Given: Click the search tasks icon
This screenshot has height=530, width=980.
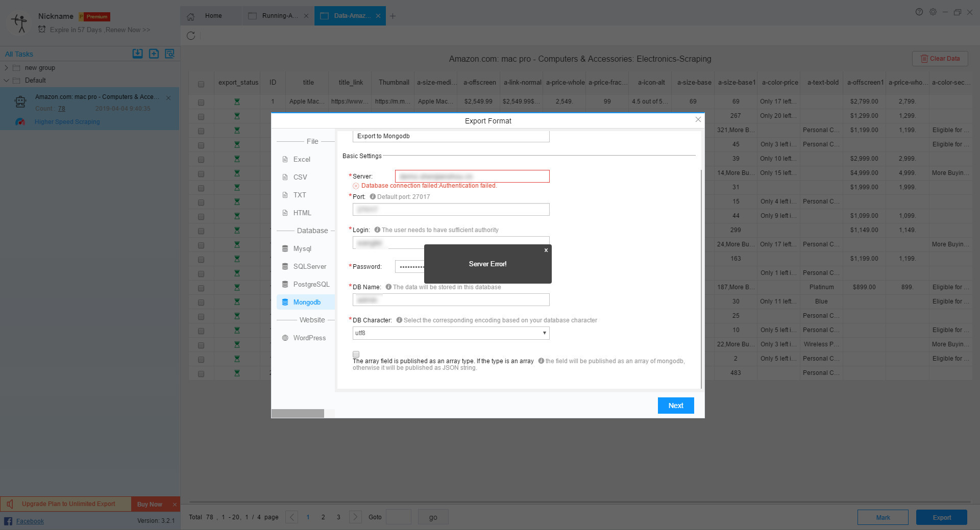Looking at the screenshot, I should coord(169,54).
